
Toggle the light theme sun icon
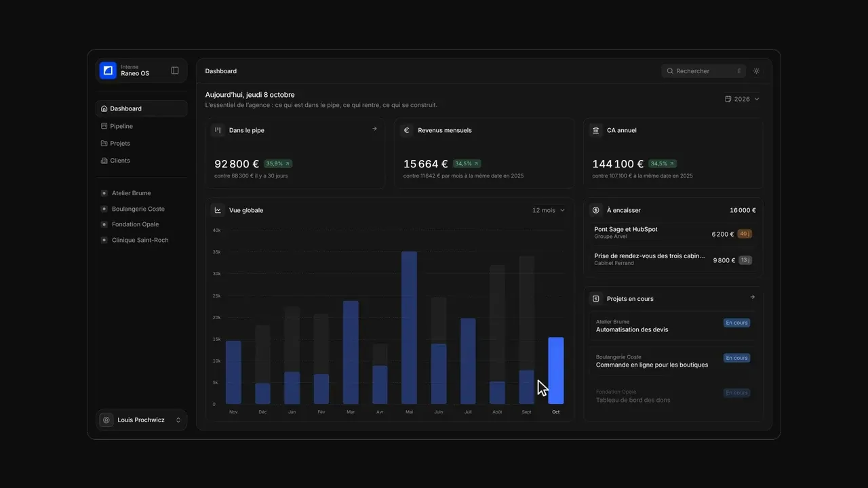point(757,71)
